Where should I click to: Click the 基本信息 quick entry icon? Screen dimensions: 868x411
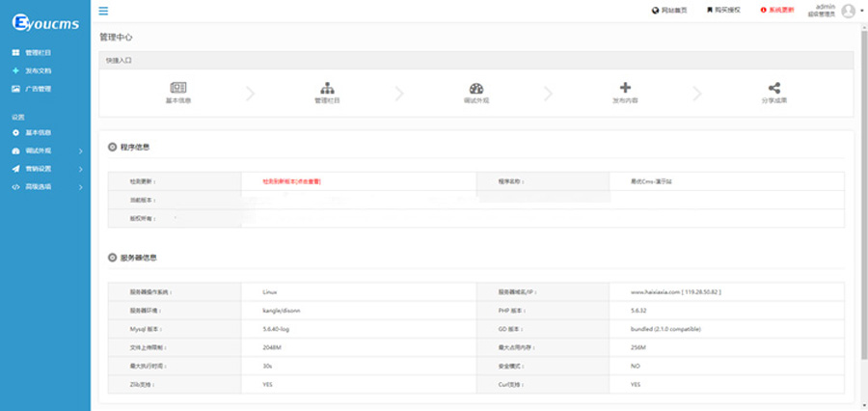(x=178, y=88)
